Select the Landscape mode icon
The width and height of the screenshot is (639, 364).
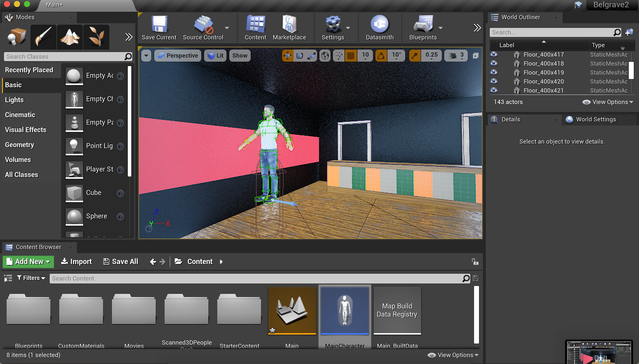(70, 37)
